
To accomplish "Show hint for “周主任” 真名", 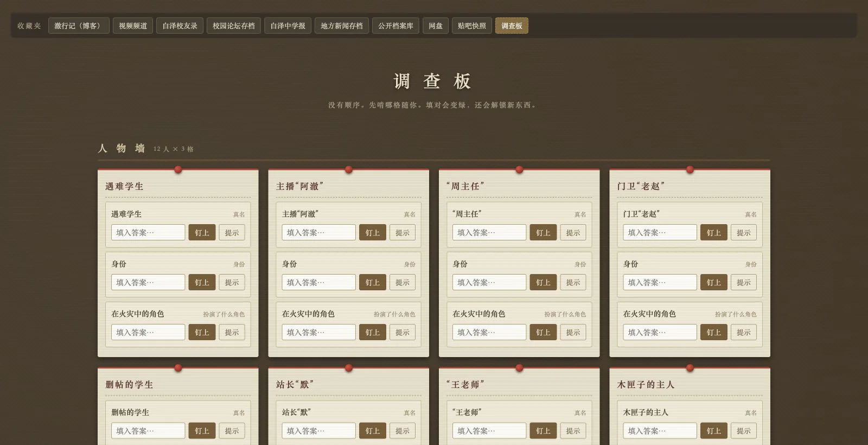I will 573,232.
